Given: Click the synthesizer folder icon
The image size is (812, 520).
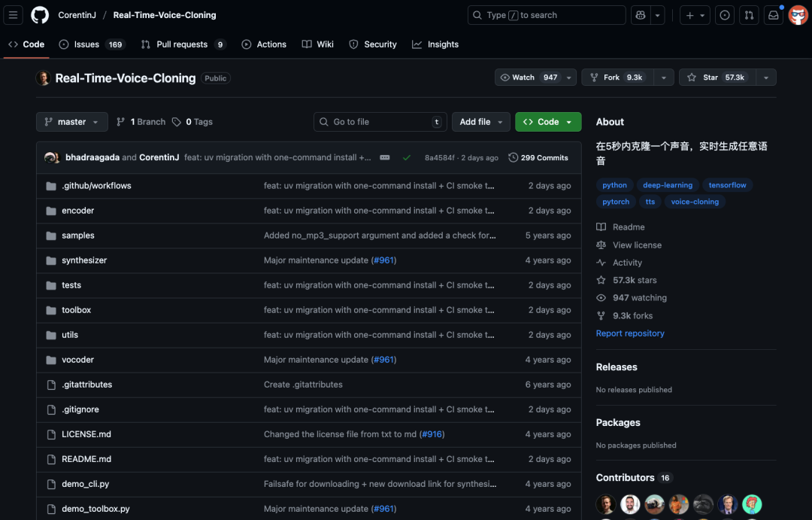Looking at the screenshot, I should pyautogui.click(x=51, y=260).
